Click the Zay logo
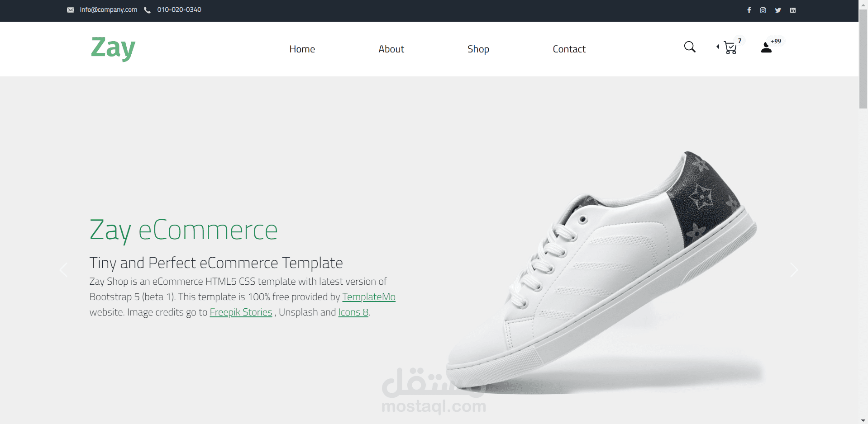Screen dimensions: 868x424 point(113,48)
